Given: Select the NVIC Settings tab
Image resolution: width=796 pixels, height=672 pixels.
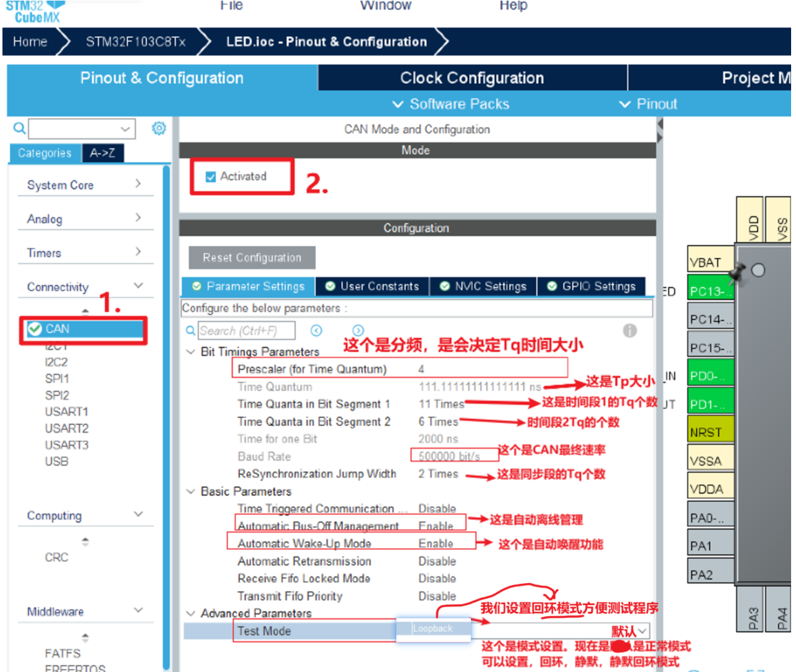Looking at the screenshot, I should coord(483,286).
